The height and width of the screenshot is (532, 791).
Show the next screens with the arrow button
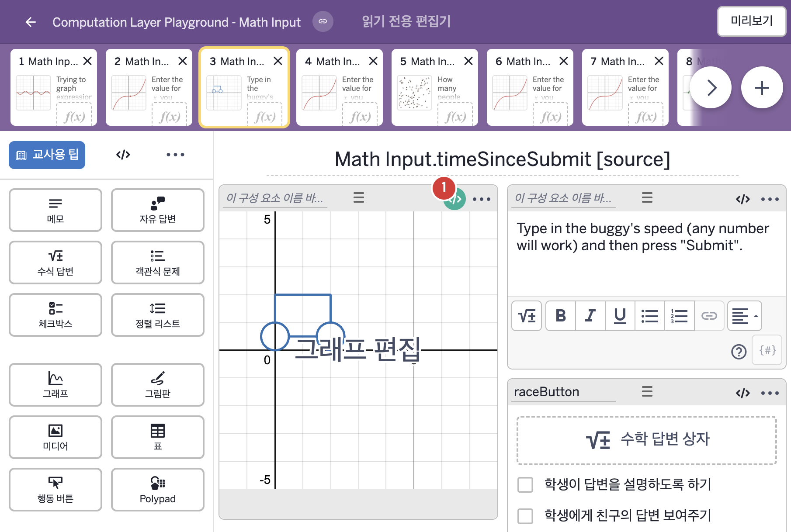pyautogui.click(x=711, y=87)
